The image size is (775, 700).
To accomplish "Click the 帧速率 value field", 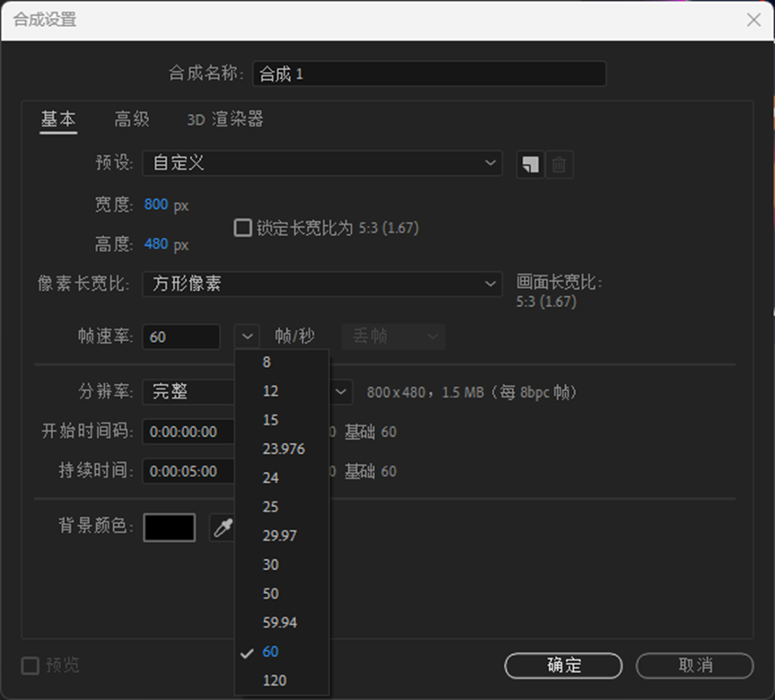I will click(x=181, y=337).
